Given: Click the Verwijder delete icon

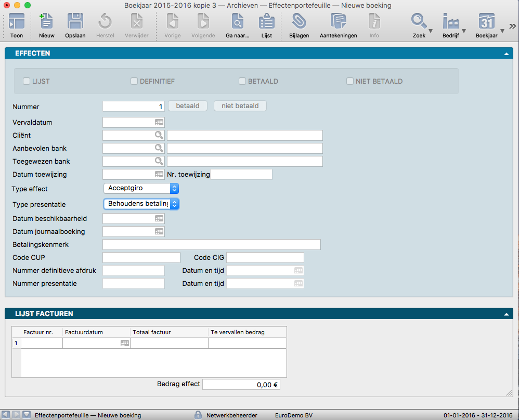Looking at the screenshot, I should coord(136,22).
